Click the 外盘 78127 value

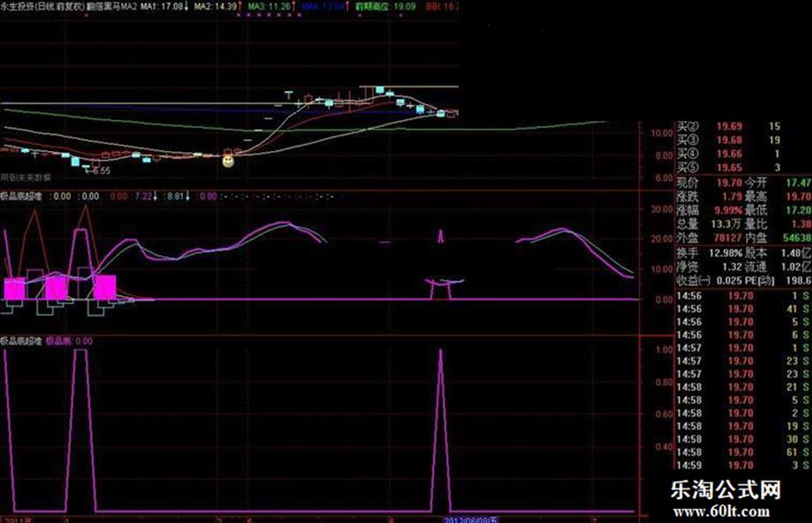tap(728, 238)
